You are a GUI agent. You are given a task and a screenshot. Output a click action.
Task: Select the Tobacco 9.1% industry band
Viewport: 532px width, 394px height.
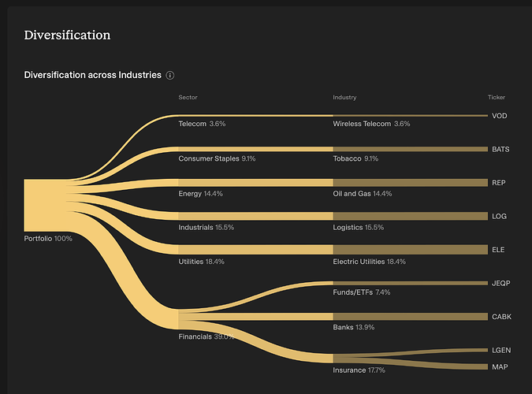click(x=410, y=149)
